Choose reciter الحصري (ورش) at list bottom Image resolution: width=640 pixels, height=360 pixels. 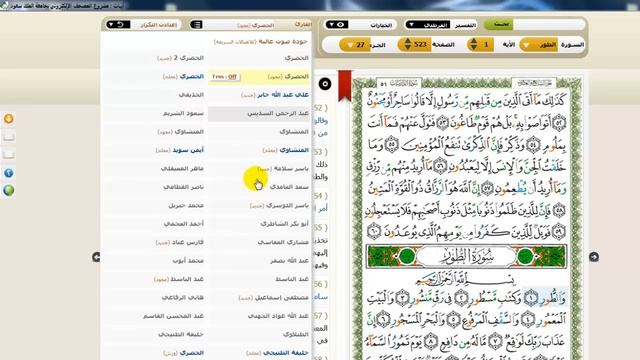click(183, 353)
